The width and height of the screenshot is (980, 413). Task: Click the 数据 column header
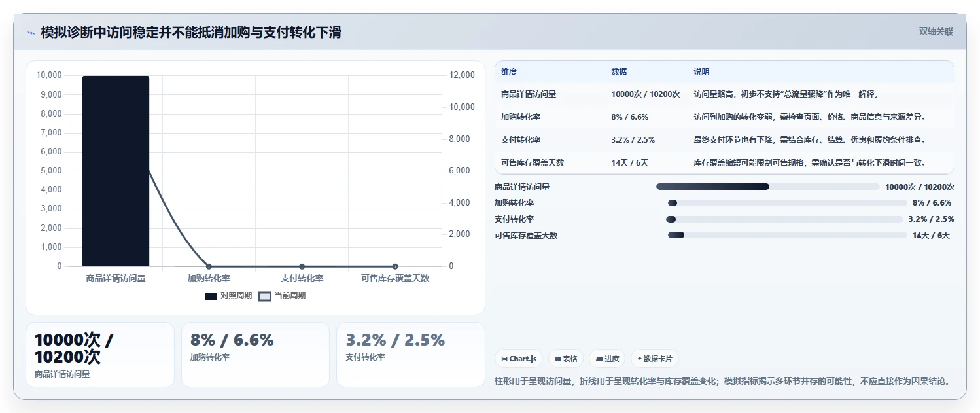(619, 72)
